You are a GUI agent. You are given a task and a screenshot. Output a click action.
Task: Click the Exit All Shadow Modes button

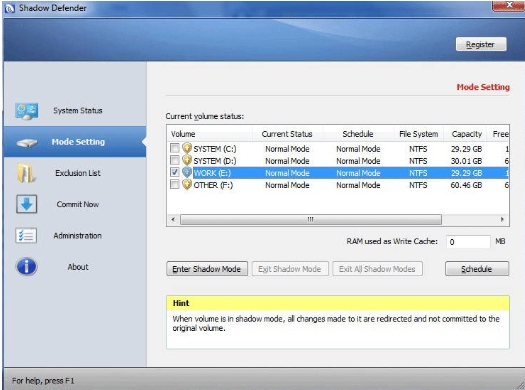pyautogui.click(x=377, y=269)
